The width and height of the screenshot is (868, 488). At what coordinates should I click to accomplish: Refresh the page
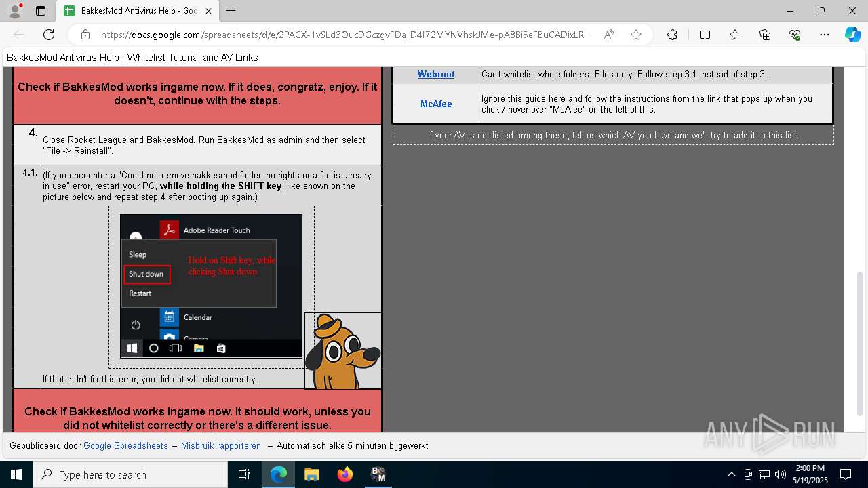pyautogui.click(x=49, y=35)
